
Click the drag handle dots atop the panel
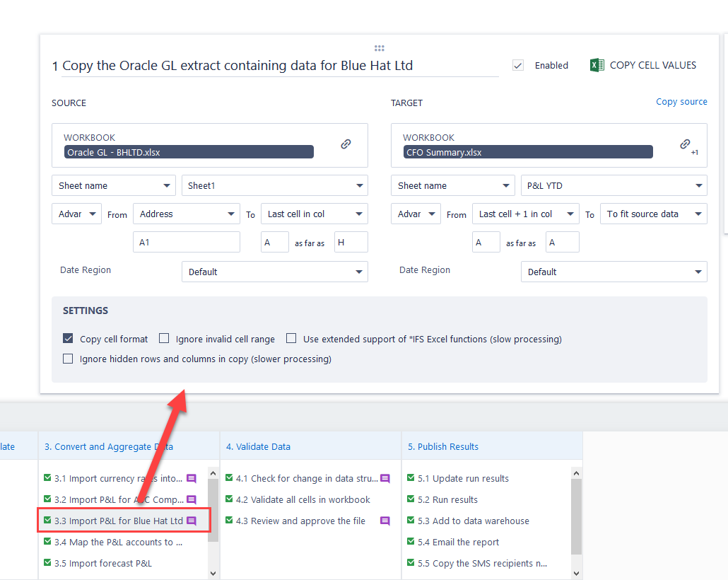380,48
